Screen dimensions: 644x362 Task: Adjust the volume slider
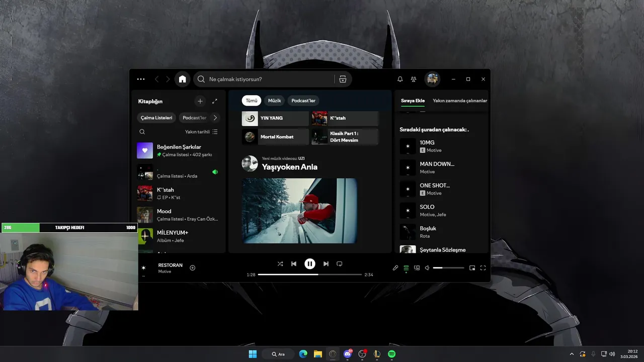click(448, 268)
